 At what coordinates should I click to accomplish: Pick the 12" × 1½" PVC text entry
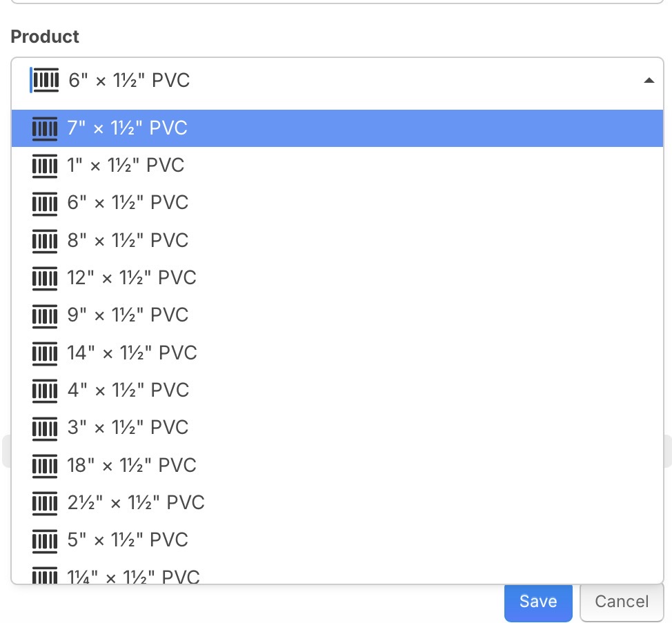click(132, 278)
